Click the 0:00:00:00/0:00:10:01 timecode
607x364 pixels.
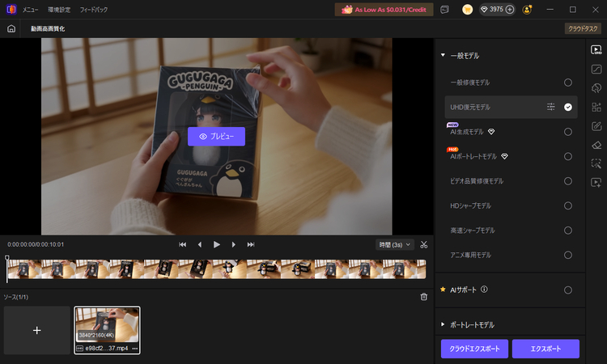[36, 244]
